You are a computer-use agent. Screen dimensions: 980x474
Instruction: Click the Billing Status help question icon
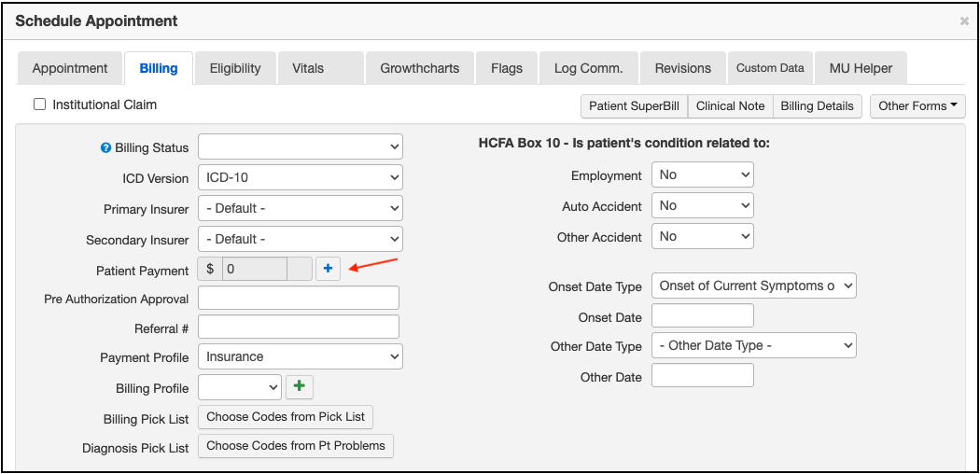tap(105, 147)
